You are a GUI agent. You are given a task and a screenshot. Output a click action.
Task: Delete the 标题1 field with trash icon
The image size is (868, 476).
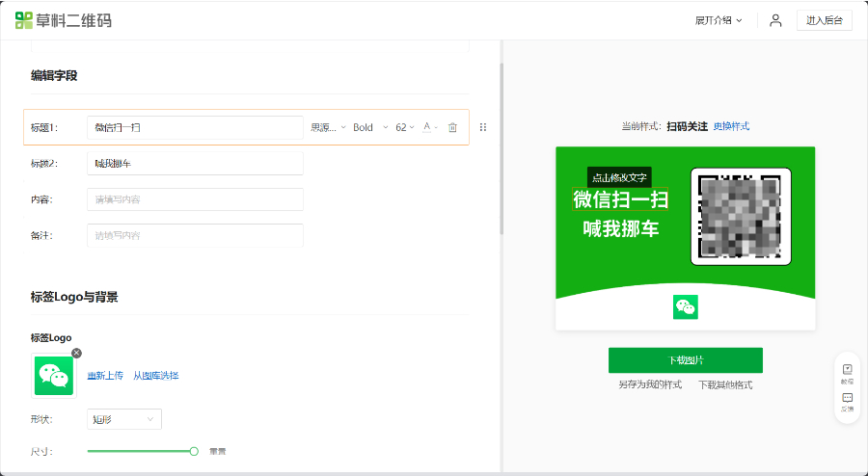click(x=452, y=128)
